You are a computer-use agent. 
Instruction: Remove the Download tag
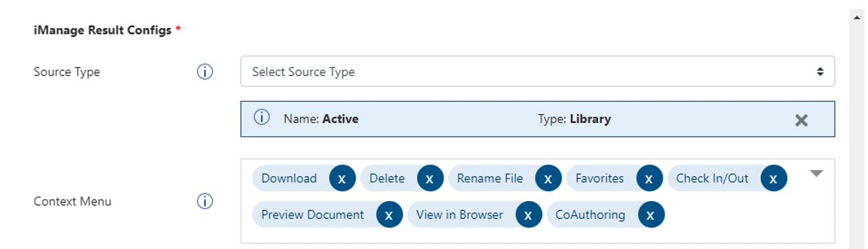pos(342,178)
